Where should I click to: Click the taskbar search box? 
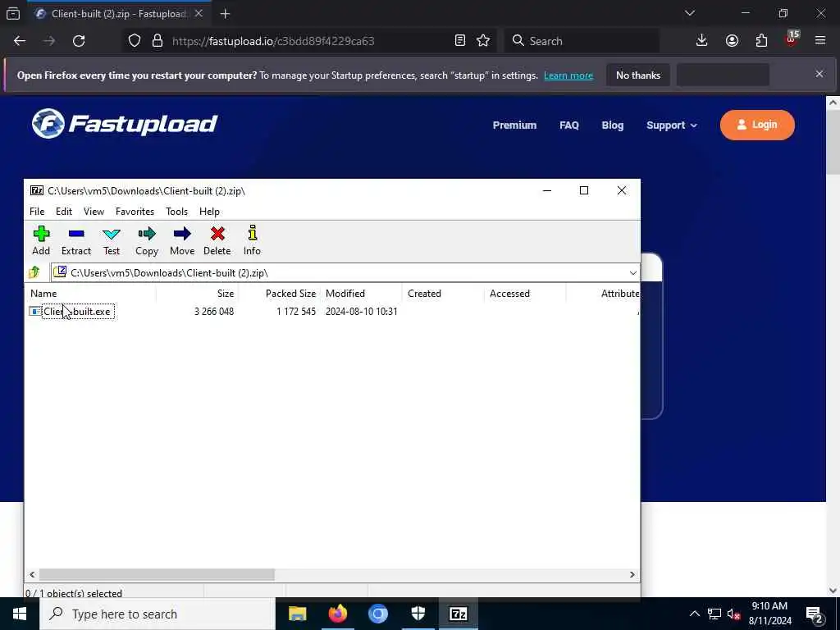157,614
